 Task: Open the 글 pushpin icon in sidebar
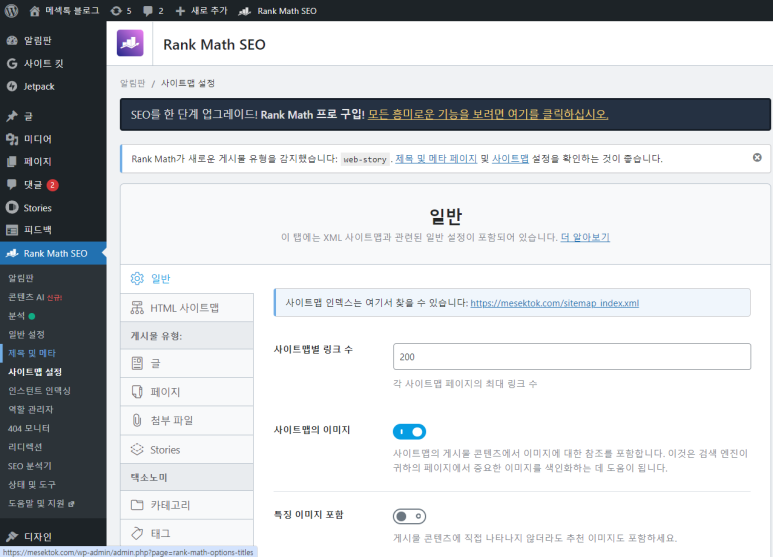click(12, 116)
